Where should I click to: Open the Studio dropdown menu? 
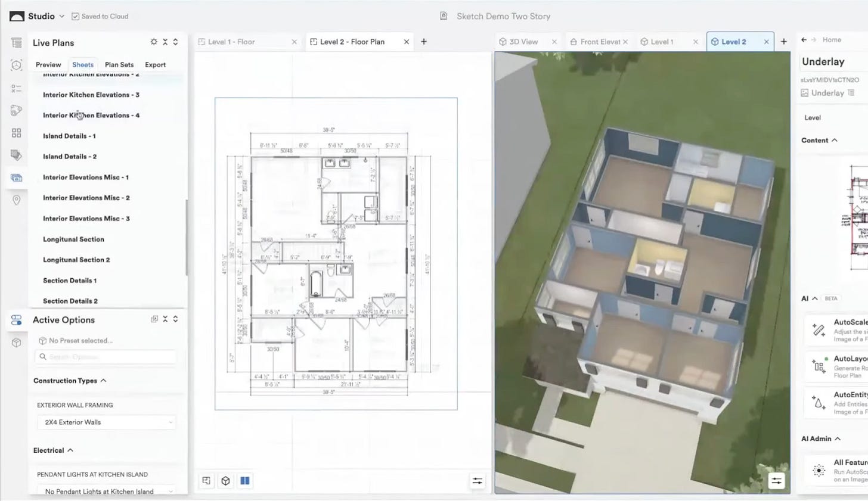click(61, 16)
